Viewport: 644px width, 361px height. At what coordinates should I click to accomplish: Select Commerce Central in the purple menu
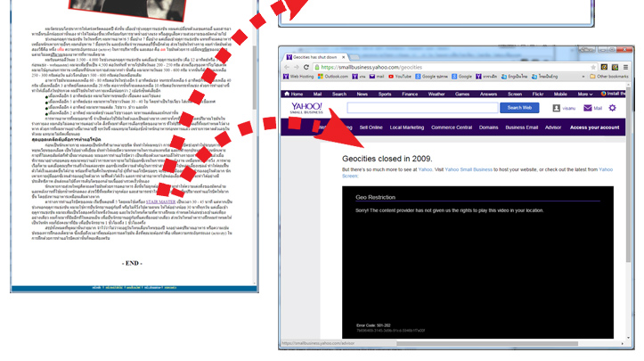[x=452, y=127]
